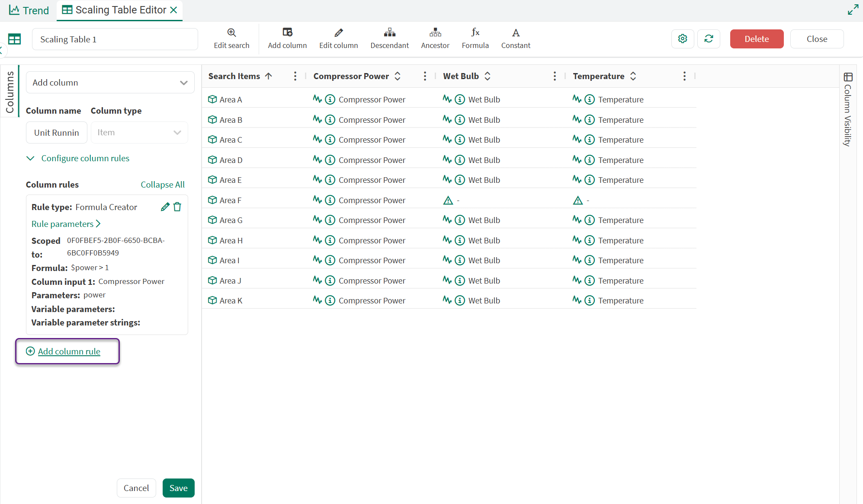Click the refresh table icon
This screenshot has height=504, width=863.
coord(709,39)
